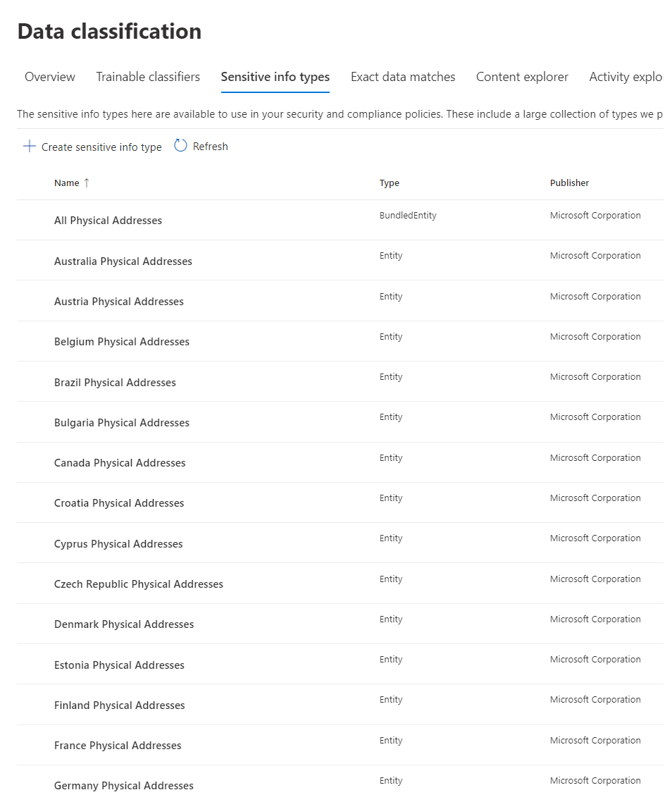Click the Create sensitive info type button

(x=101, y=147)
